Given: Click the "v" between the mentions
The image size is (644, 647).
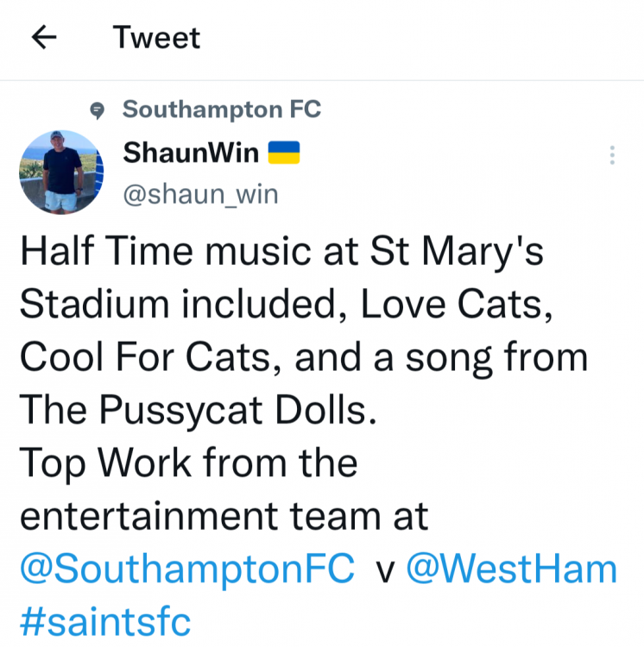Looking at the screenshot, I should coord(387,571).
